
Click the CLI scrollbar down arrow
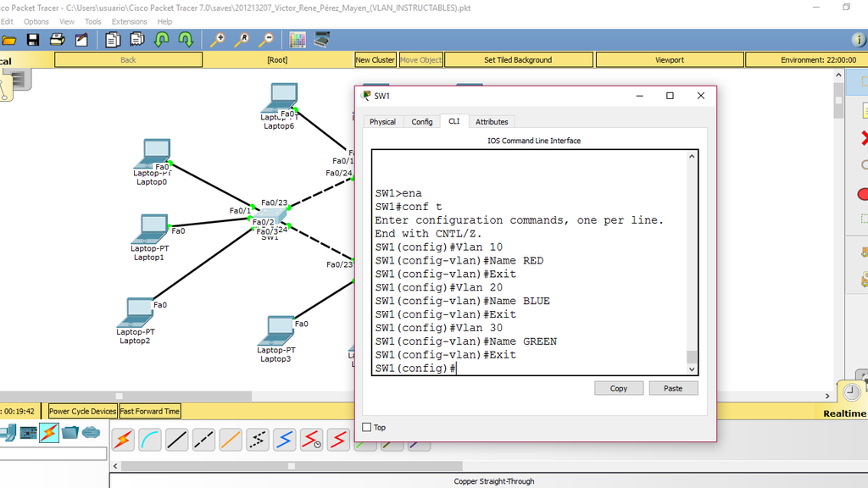click(692, 369)
